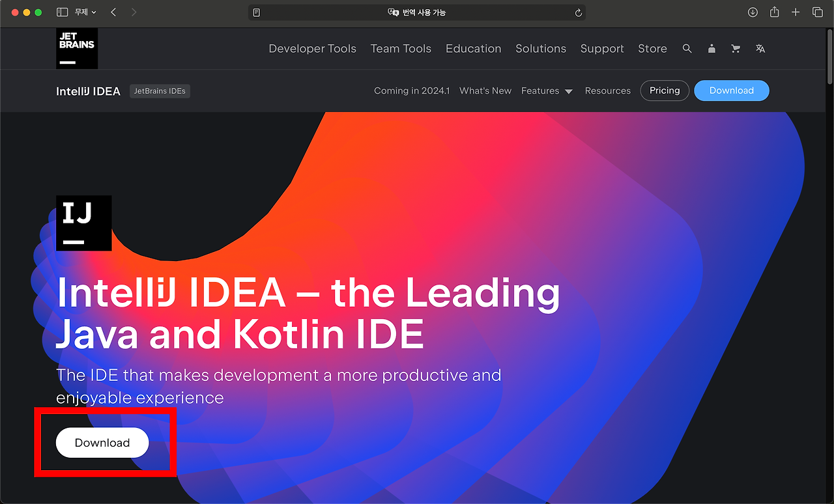Image resolution: width=834 pixels, height=504 pixels.
Task: Select the Education menu item
Action: pyautogui.click(x=473, y=48)
